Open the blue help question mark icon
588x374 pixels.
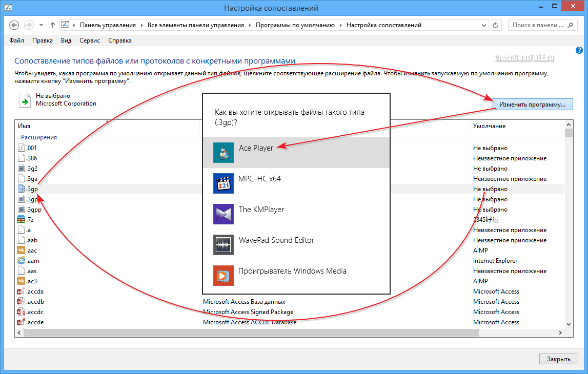pos(579,50)
